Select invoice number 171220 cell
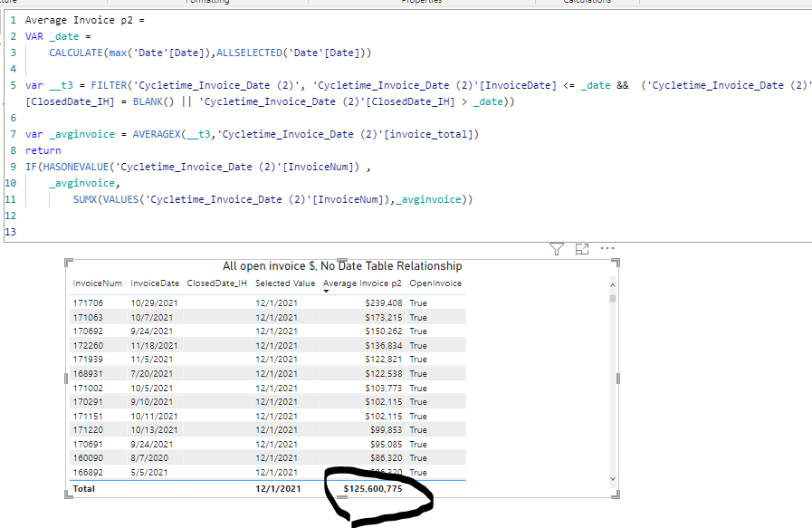Viewport: 812px width, 528px height. [x=88, y=429]
